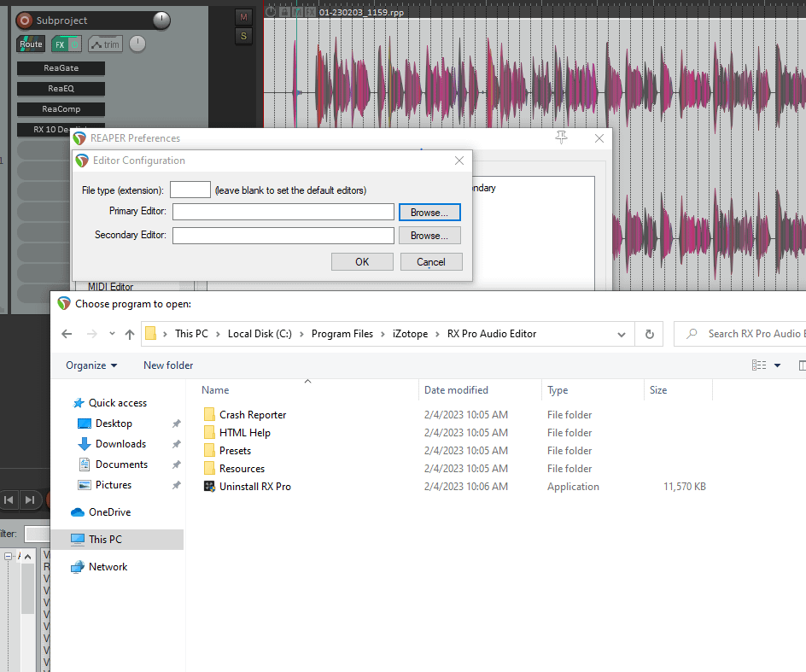This screenshot has width=806, height=672.
Task: Open the view options dropdown arrow
Action: [x=777, y=365]
